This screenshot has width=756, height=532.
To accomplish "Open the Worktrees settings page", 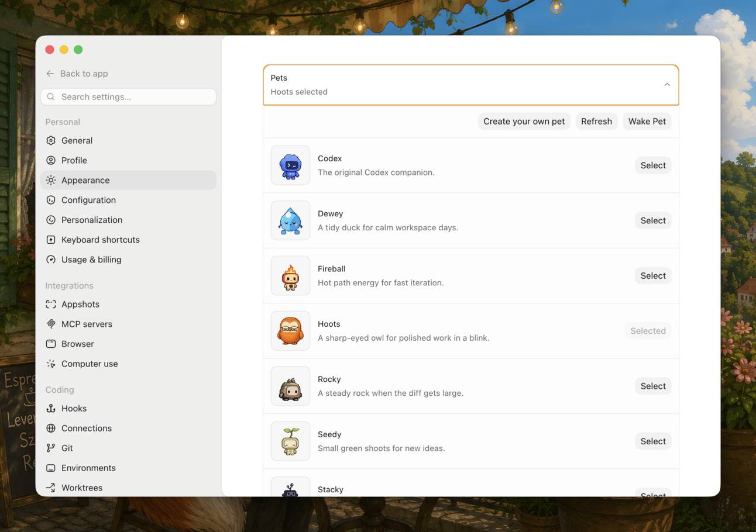I will (x=129, y=488).
